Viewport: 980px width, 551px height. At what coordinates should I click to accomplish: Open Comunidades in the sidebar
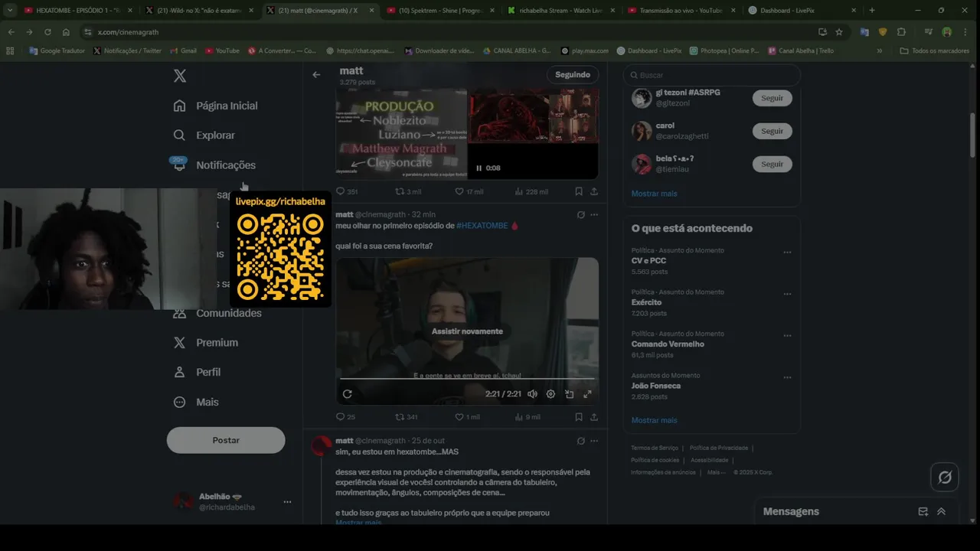[217, 313]
